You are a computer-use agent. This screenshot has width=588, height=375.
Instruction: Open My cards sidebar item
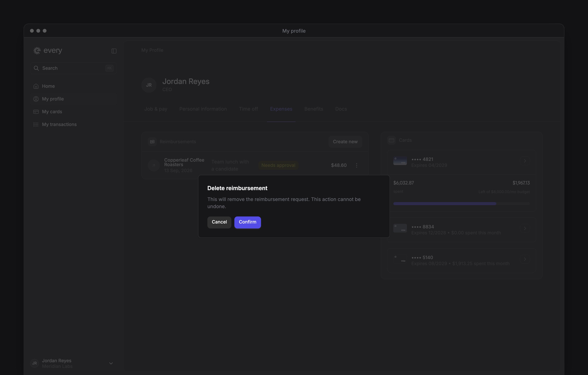point(73,112)
